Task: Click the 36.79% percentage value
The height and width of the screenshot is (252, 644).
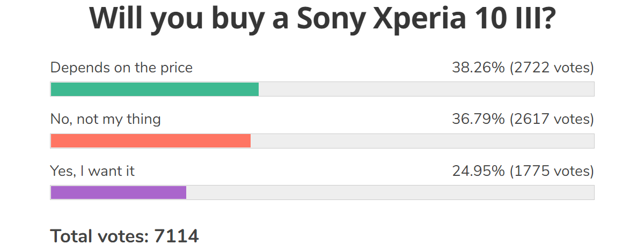Action: pos(478,119)
